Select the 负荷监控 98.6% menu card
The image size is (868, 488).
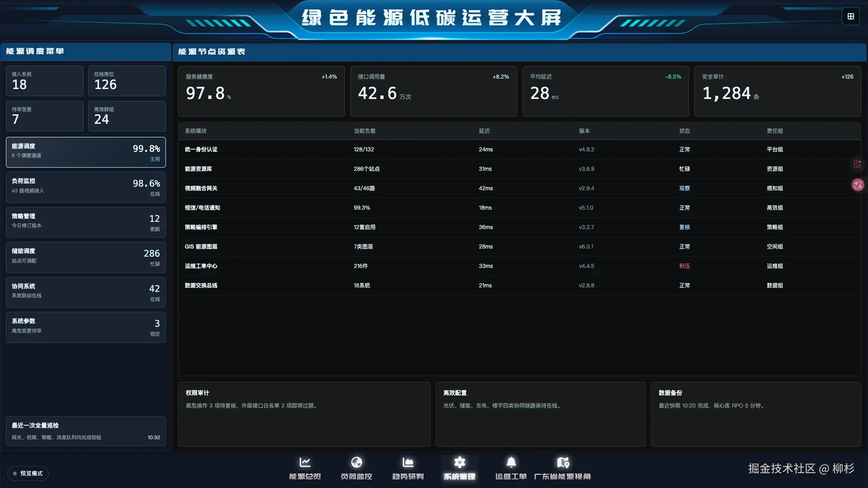pyautogui.click(x=86, y=187)
